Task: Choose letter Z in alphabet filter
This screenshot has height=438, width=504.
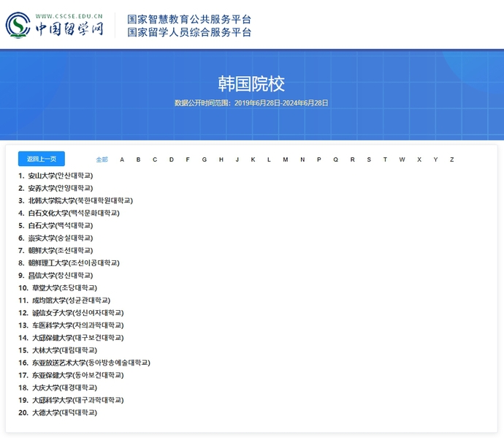Action: 452,159
